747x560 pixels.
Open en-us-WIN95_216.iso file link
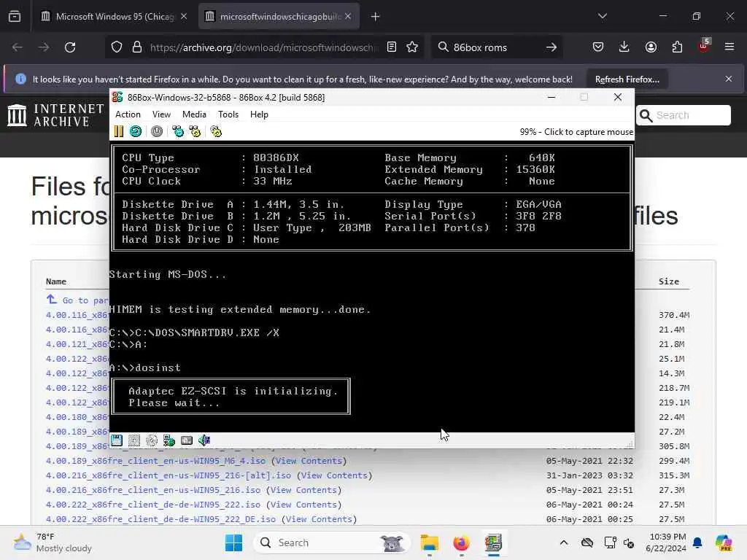pos(153,490)
